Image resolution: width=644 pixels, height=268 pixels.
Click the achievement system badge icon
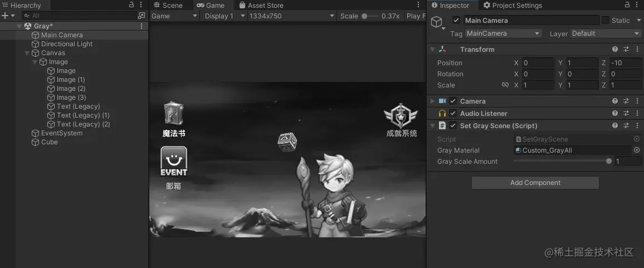401,115
